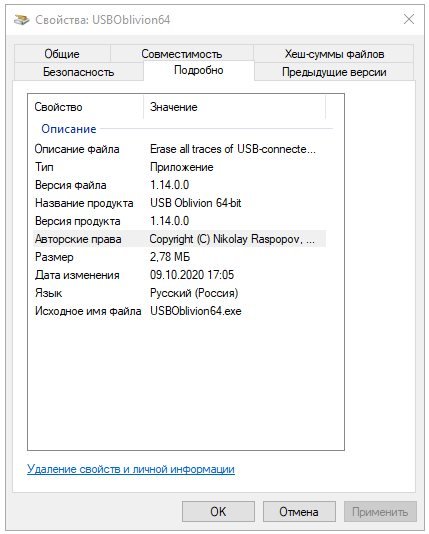Select the Название продукта row
429x534 pixels.
click(179, 203)
